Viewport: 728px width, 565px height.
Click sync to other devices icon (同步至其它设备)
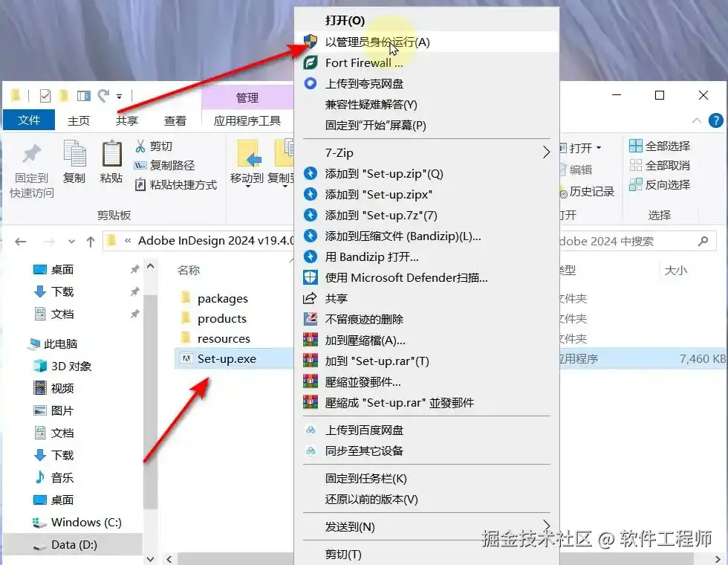point(311,451)
